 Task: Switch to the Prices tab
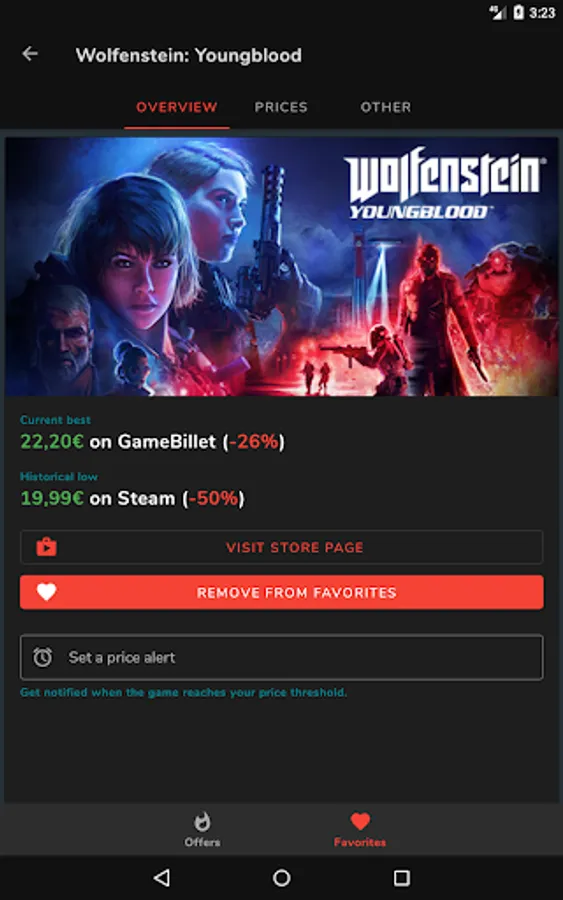(x=281, y=107)
